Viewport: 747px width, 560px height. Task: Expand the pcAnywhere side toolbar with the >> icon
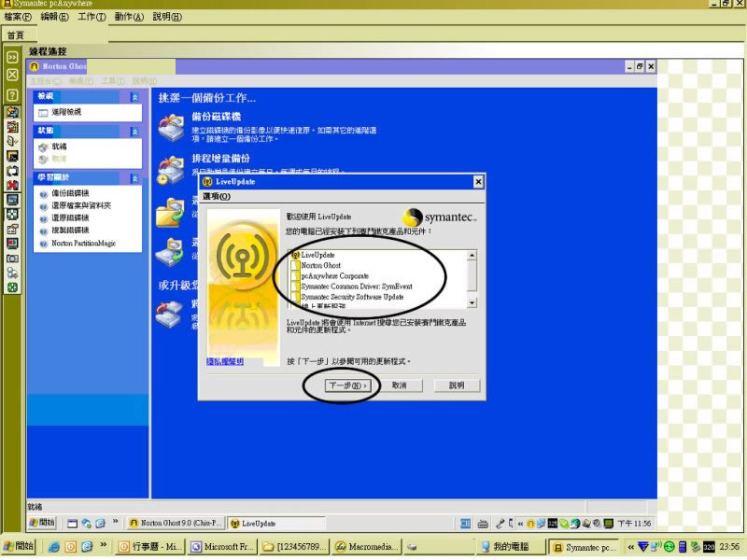pyautogui.click(x=12, y=57)
